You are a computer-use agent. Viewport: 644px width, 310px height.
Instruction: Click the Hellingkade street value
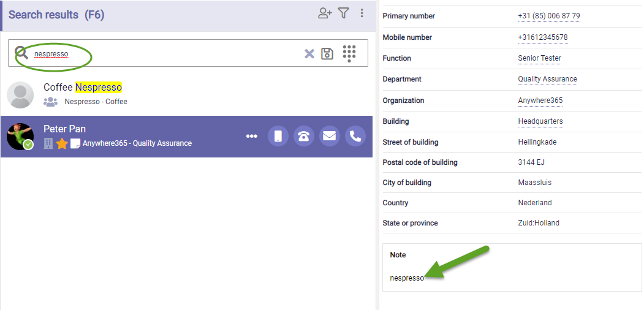537,143
